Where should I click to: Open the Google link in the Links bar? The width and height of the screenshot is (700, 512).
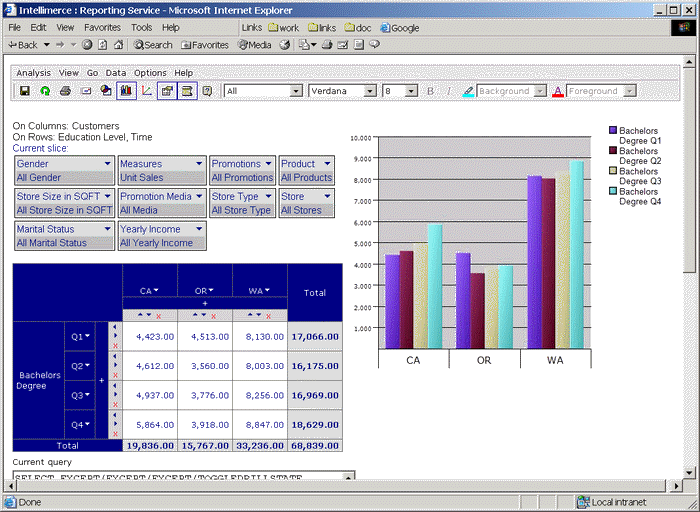click(400, 28)
